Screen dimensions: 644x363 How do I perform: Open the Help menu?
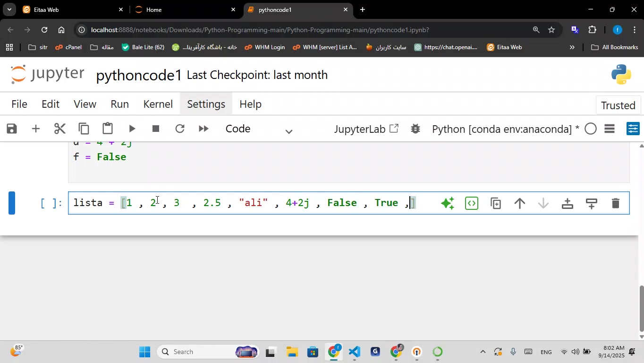[x=250, y=104]
